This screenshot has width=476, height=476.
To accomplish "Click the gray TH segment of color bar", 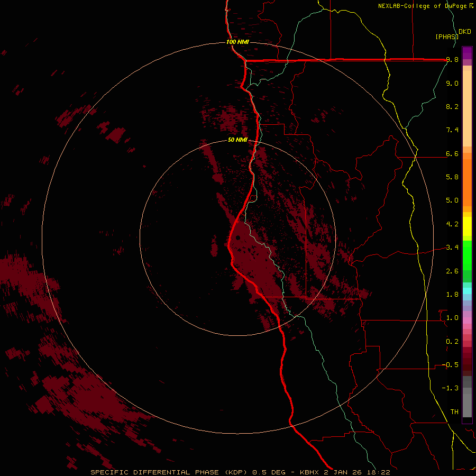I will point(467,405).
